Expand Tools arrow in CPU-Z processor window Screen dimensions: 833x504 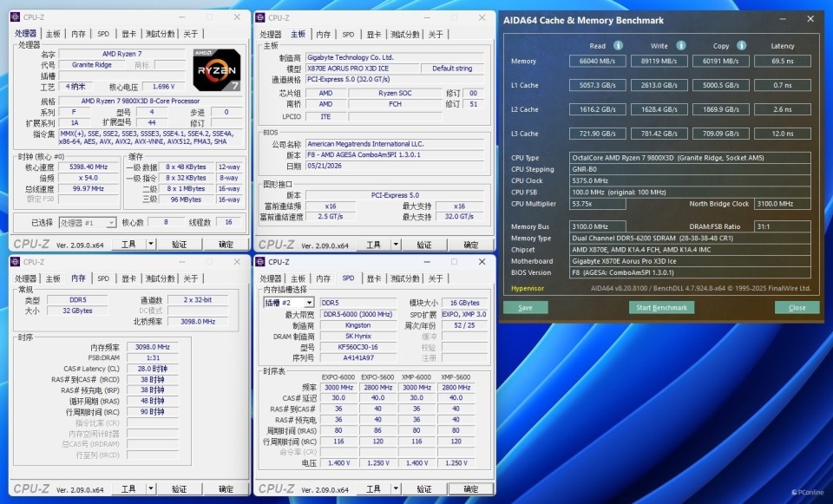pyautogui.click(x=151, y=245)
